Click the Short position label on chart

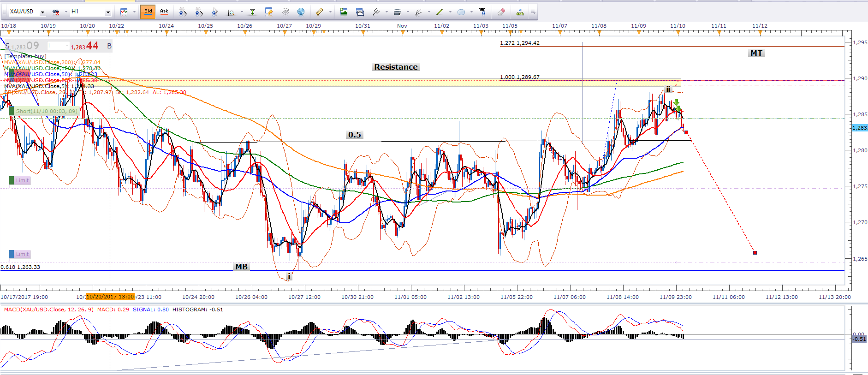click(46, 111)
